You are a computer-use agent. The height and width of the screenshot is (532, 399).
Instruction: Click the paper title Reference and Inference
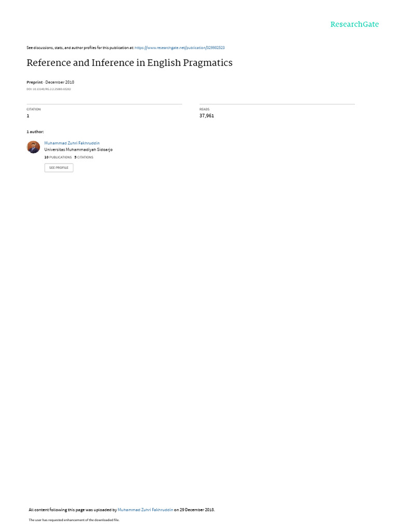pyautogui.click(x=129, y=63)
